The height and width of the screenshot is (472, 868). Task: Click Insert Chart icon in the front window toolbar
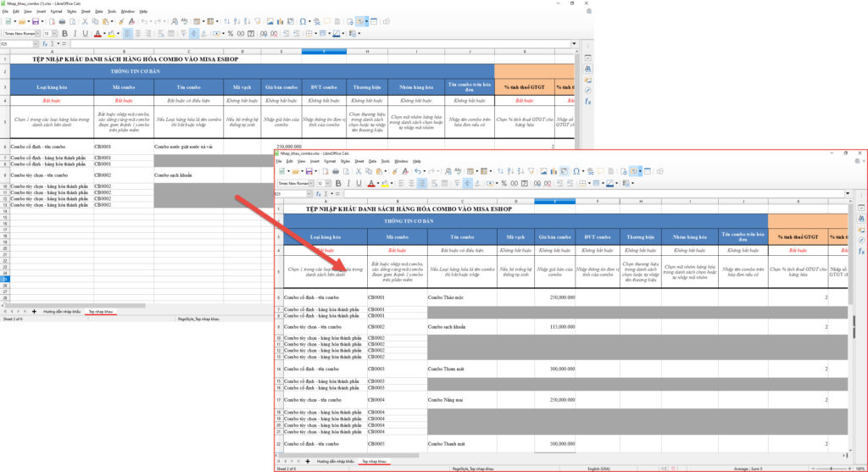554,171
